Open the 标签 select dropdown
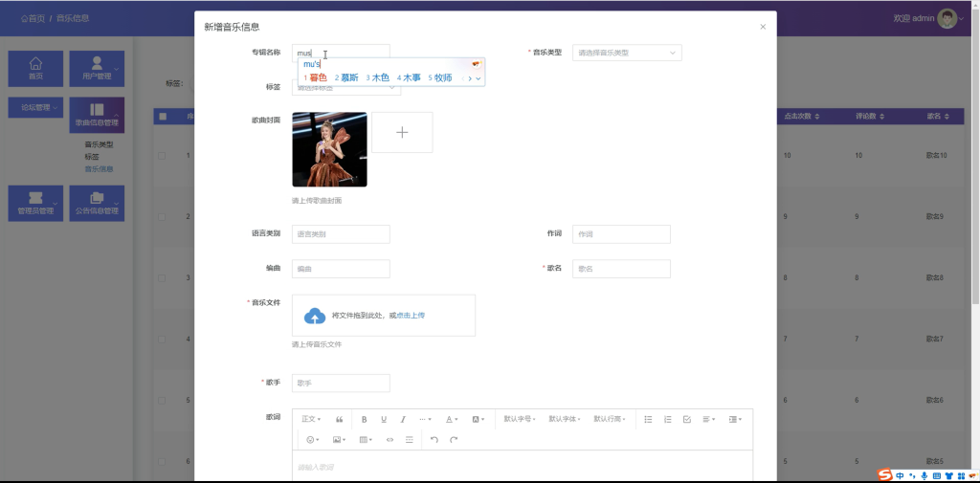The width and height of the screenshot is (980, 483). pyautogui.click(x=346, y=87)
